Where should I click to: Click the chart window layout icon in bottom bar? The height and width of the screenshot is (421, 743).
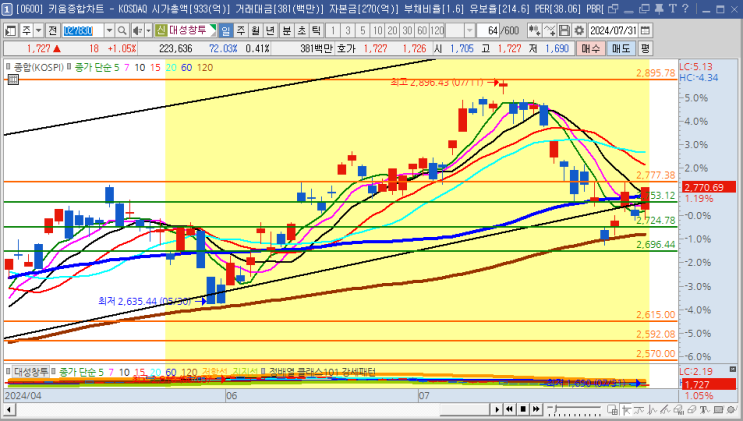tap(612, 409)
